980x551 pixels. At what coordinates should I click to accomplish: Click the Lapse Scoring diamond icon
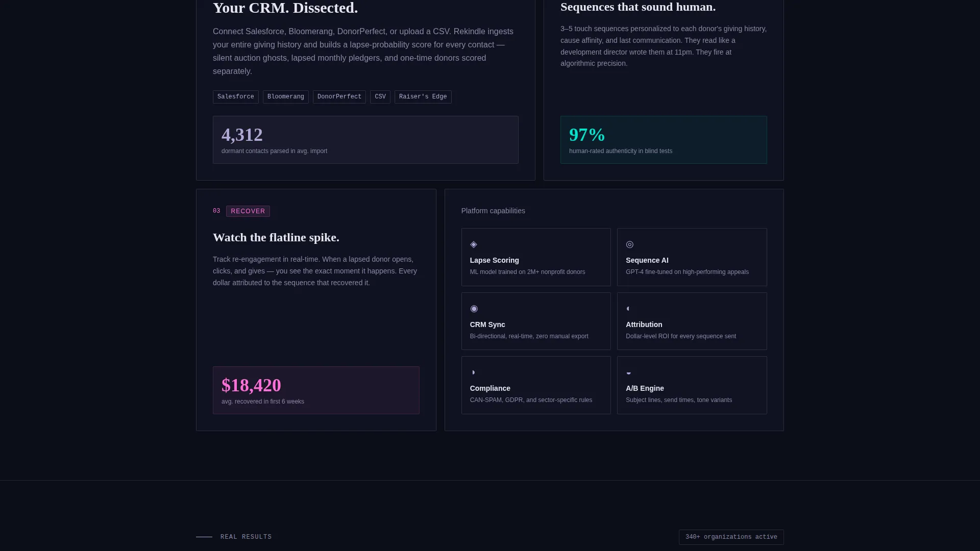pyautogui.click(x=474, y=244)
